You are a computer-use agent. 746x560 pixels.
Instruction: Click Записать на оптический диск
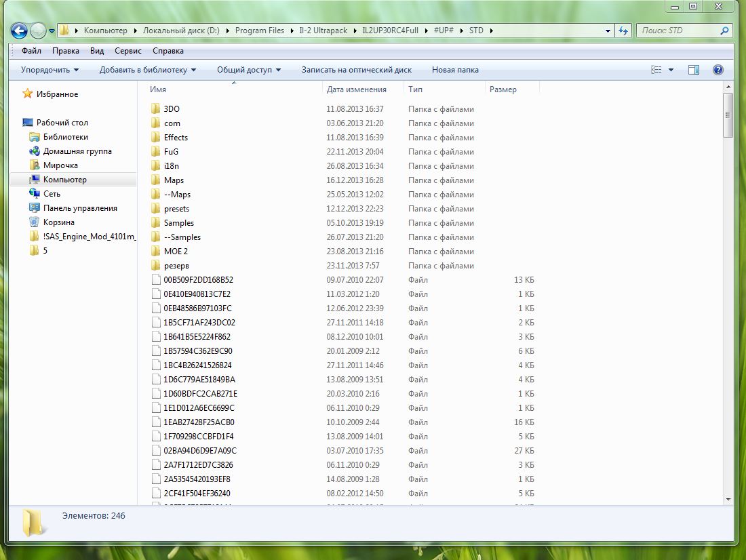pos(357,70)
